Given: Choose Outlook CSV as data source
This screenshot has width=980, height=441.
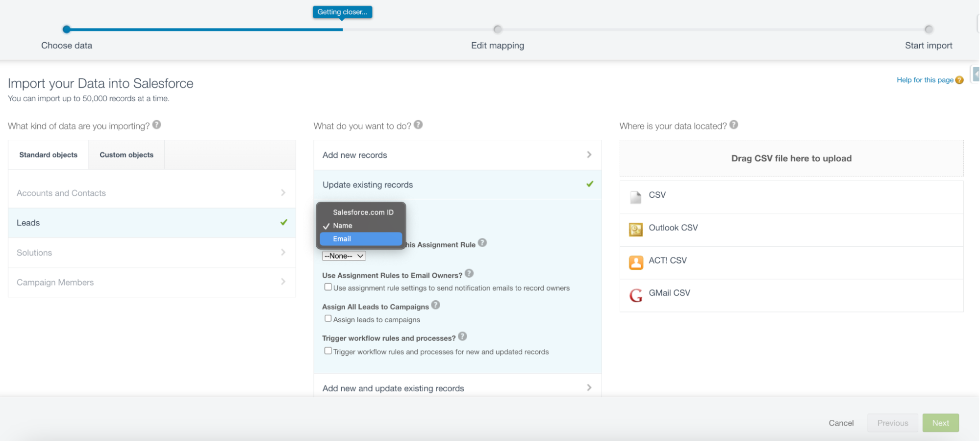Looking at the screenshot, I should [x=791, y=230].
